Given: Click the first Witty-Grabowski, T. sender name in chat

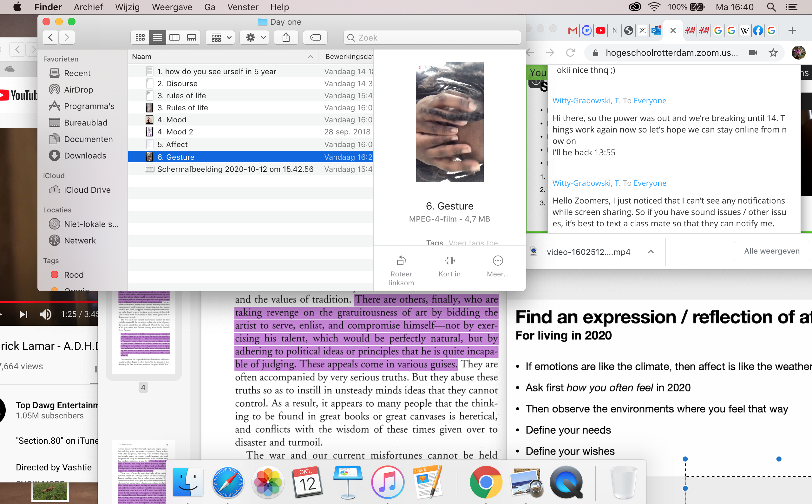Looking at the screenshot, I should pos(586,101).
